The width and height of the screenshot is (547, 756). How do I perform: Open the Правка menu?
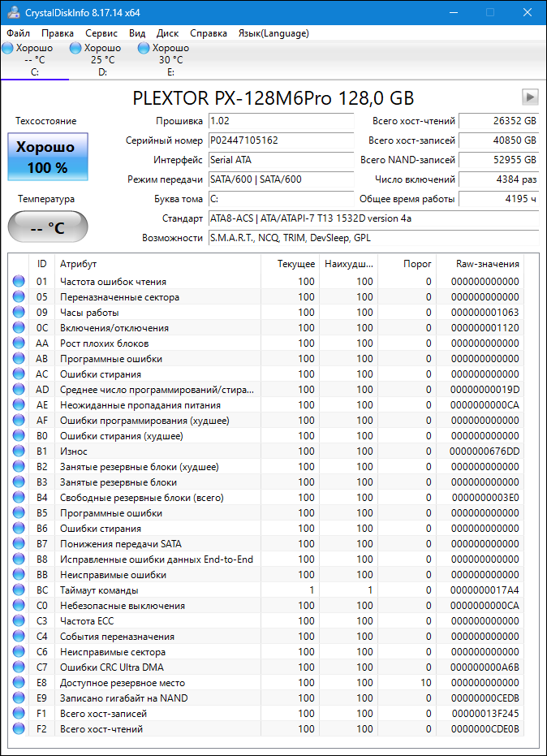point(58,33)
